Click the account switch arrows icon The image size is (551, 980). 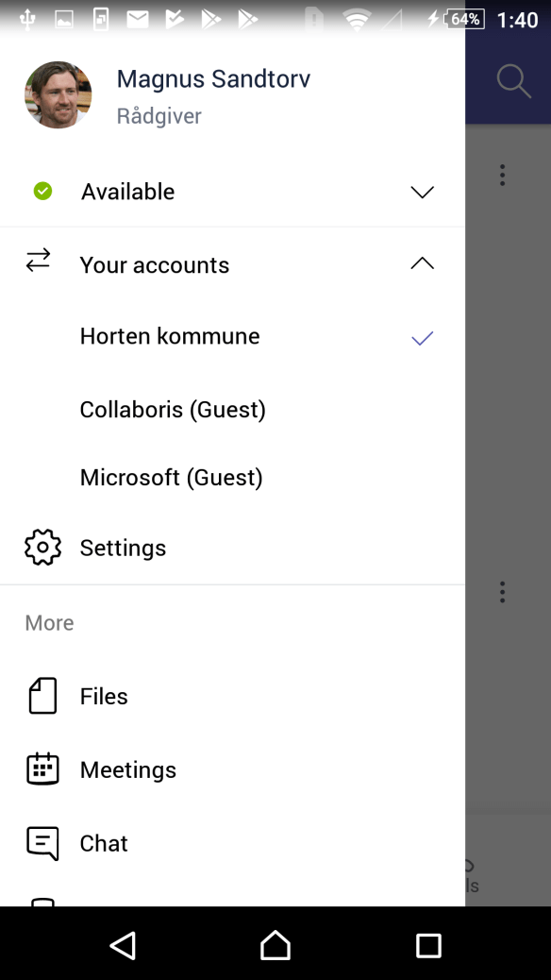pos(38,263)
